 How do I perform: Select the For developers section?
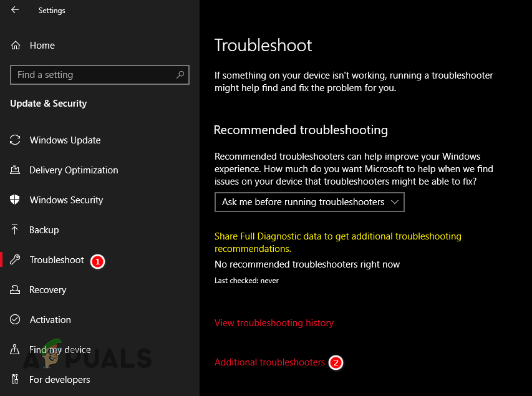[x=60, y=379]
